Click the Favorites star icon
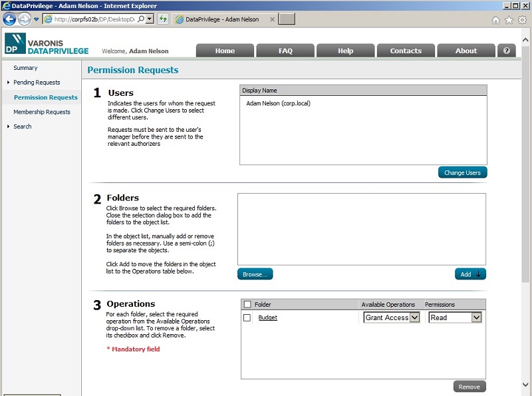Image resolution: width=532 pixels, height=396 pixels. pos(509,20)
